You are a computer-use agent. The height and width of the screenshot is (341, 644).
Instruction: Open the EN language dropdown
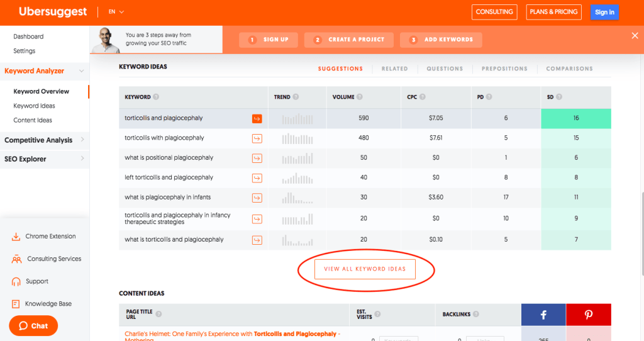(x=116, y=12)
